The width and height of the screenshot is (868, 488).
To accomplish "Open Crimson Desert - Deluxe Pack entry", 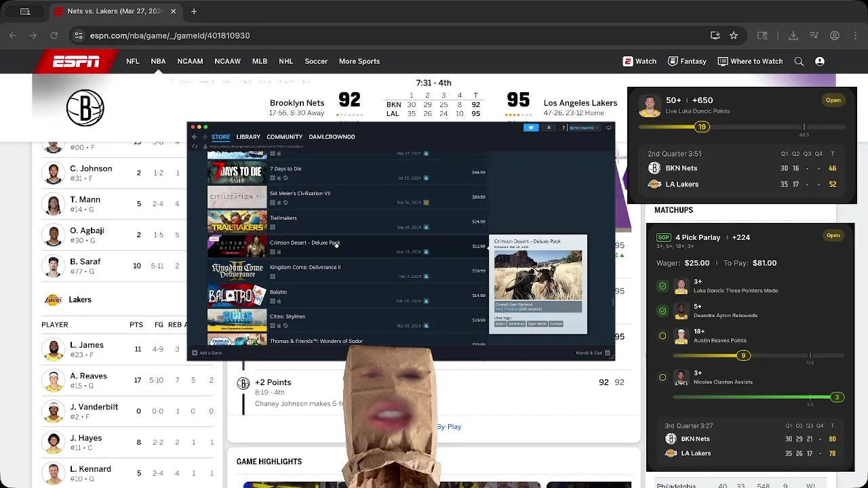I will coord(347,246).
